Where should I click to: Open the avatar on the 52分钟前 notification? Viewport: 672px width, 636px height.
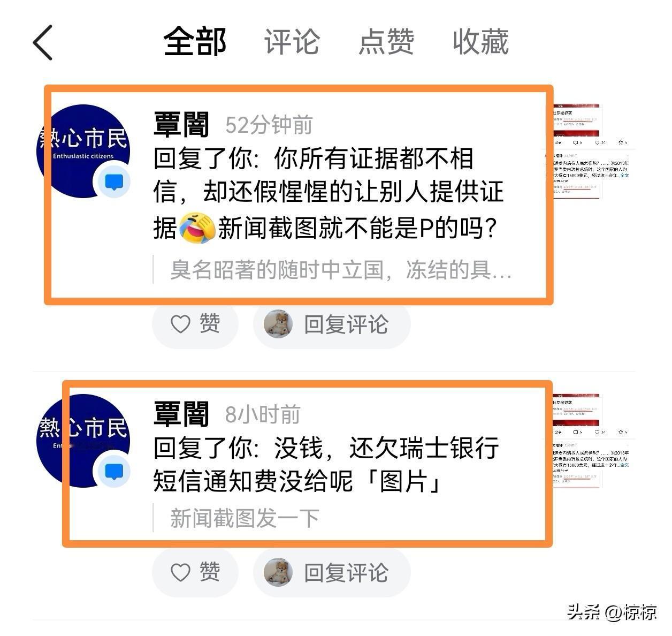pyautogui.click(x=83, y=151)
